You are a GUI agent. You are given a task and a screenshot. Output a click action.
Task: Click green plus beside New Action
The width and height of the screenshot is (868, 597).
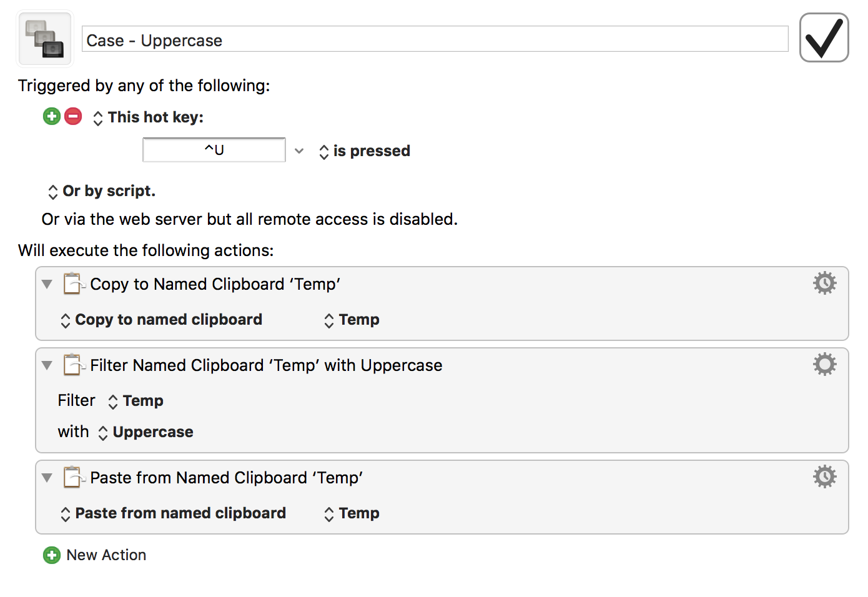pos(52,555)
